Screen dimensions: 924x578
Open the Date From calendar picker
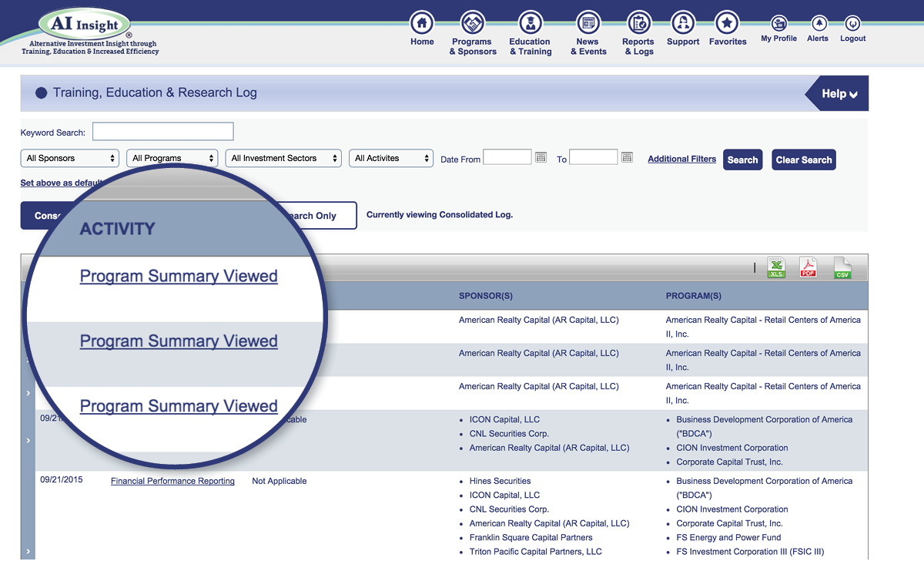(541, 157)
